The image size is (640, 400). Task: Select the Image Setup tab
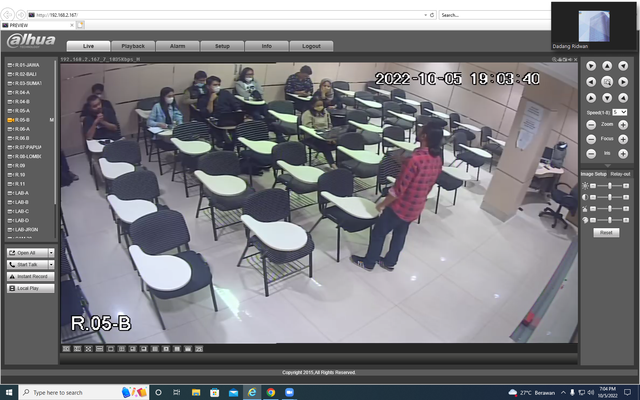[x=593, y=174]
